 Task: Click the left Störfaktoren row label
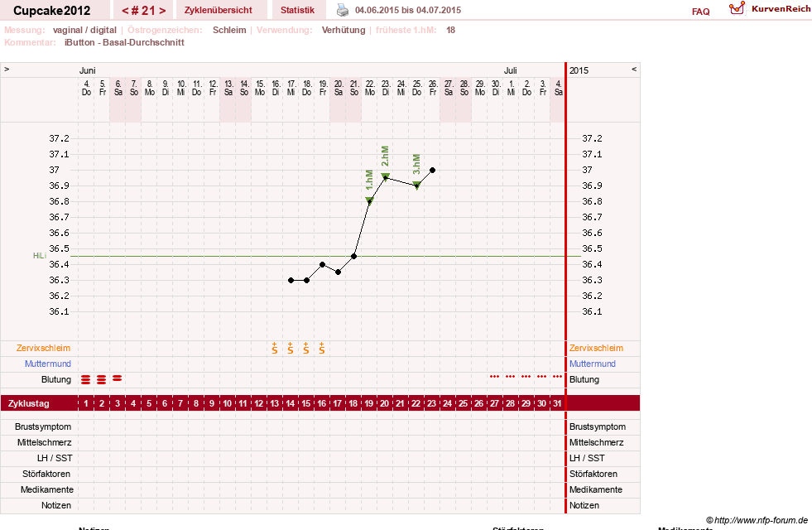(47, 474)
